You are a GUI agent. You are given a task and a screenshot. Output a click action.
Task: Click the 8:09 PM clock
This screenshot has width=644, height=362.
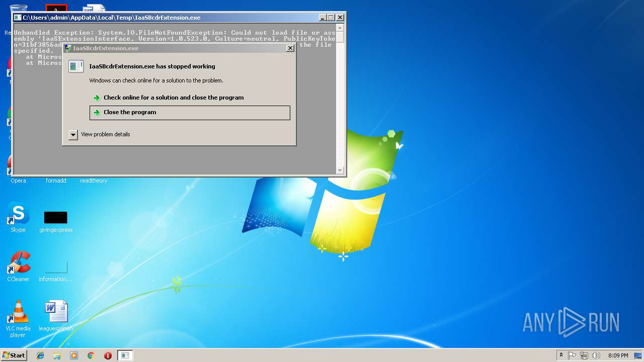(618, 355)
